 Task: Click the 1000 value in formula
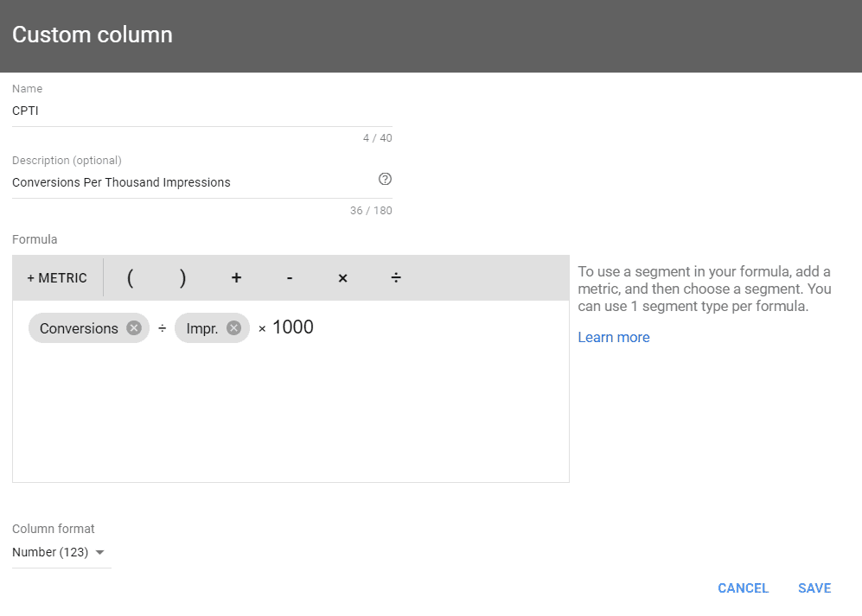293,327
